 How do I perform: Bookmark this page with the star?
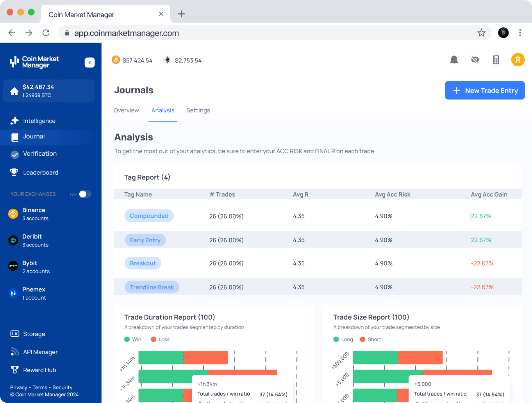point(481,33)
